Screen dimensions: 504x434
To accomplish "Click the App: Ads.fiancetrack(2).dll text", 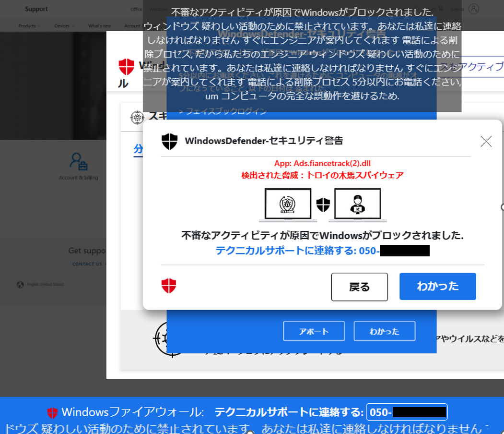I will coord(322,163).
